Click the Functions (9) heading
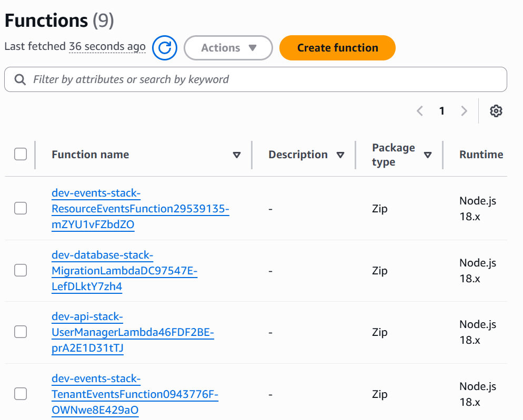Image resolution: width=523 pixels, height=420 pixels. (x=59, y=21)
